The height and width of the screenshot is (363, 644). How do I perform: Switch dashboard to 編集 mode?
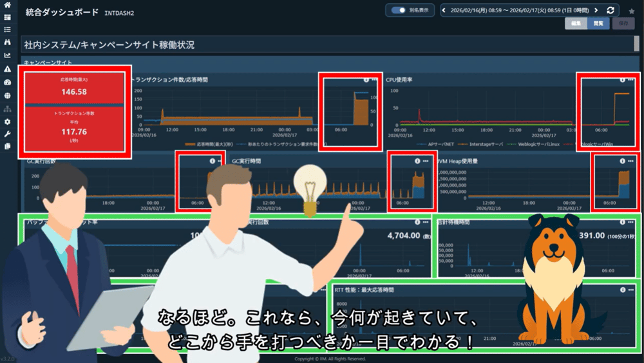(576, 23)
